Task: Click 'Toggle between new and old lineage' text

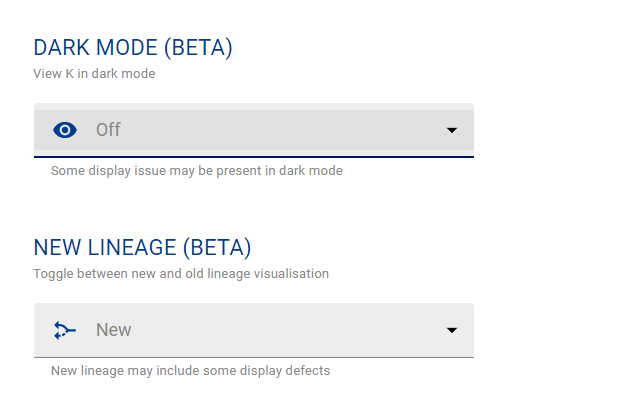Action: coord(180,273)
